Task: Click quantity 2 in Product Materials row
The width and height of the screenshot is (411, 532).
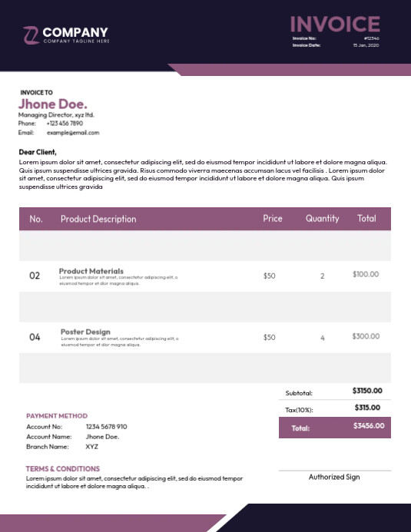Action: tap(323, 276)
